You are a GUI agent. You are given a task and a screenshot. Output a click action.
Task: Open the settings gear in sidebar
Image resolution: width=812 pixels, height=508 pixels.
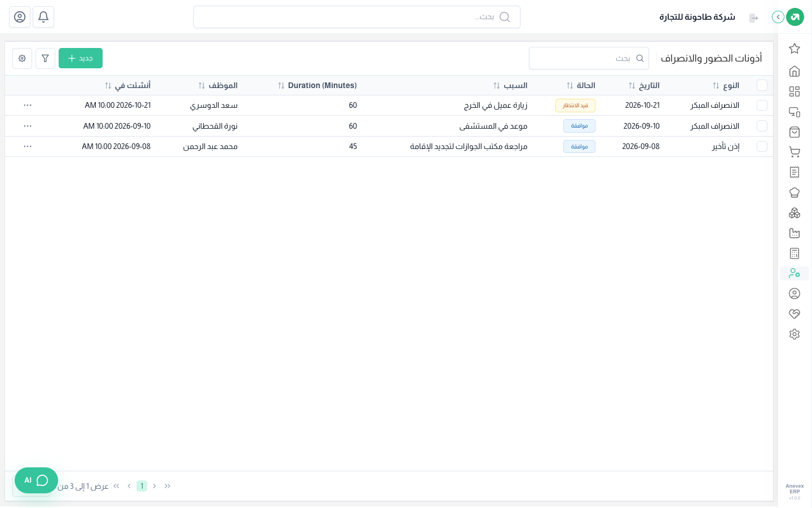[x=795, y=334]
